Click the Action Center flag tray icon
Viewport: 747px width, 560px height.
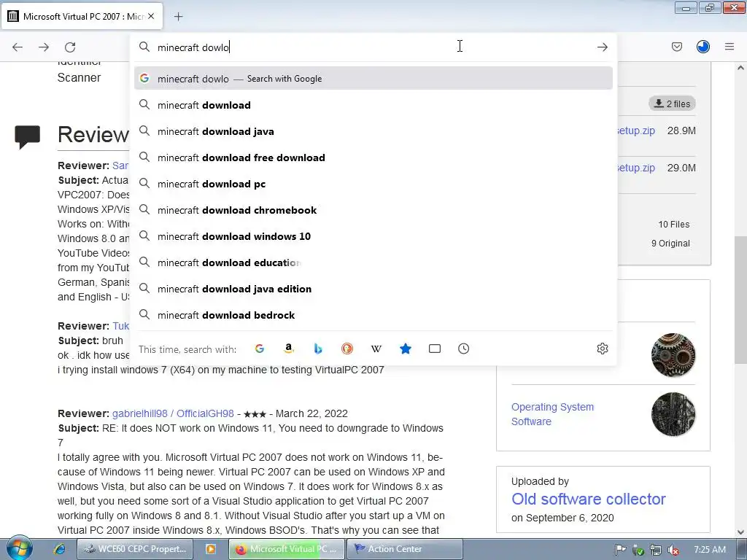pyautogui.click(x=620, y=550)
